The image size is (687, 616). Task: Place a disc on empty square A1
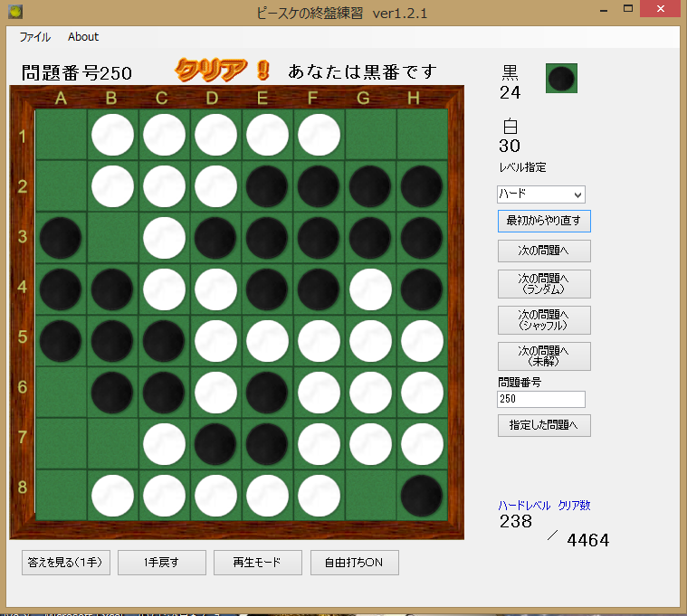[61, 135]
